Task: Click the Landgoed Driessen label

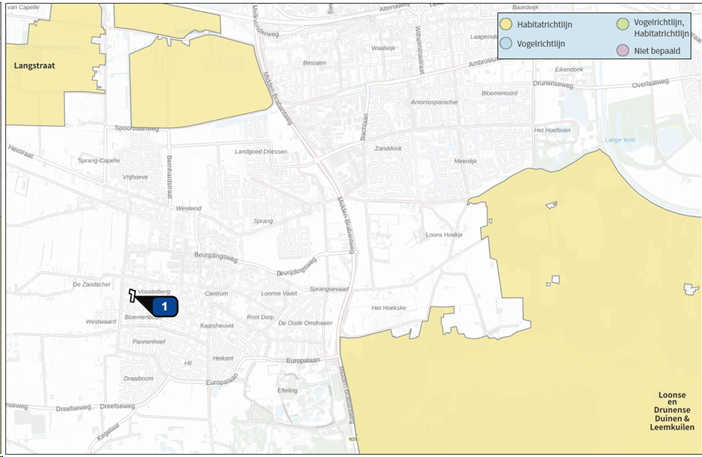Action: click(x=261, y=152)
